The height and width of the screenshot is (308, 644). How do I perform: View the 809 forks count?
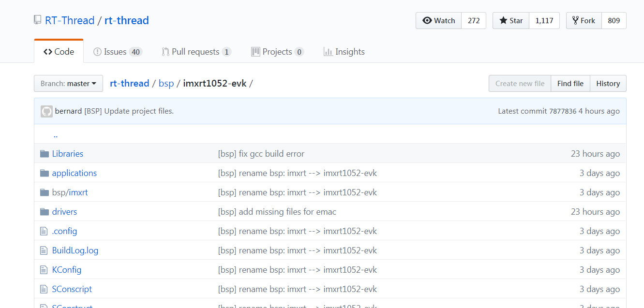614,20
